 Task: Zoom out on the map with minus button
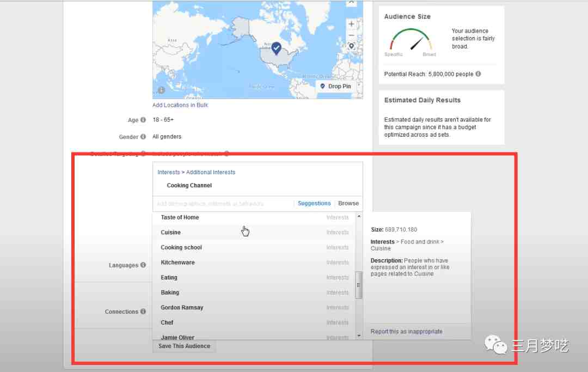point(351,35)
